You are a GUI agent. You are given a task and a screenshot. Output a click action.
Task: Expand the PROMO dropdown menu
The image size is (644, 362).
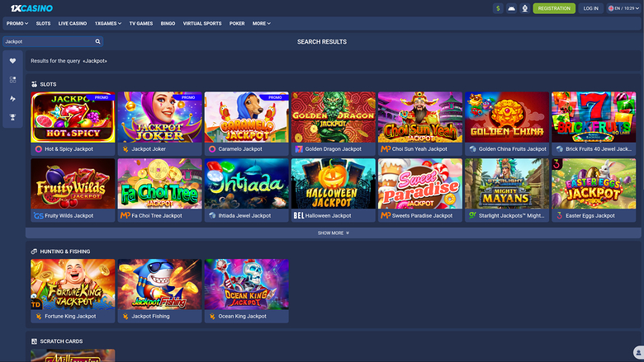click(17, 24)
